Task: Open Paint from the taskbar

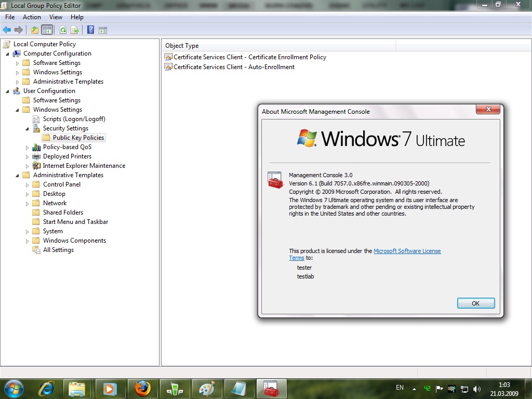Action: [207, 389]
